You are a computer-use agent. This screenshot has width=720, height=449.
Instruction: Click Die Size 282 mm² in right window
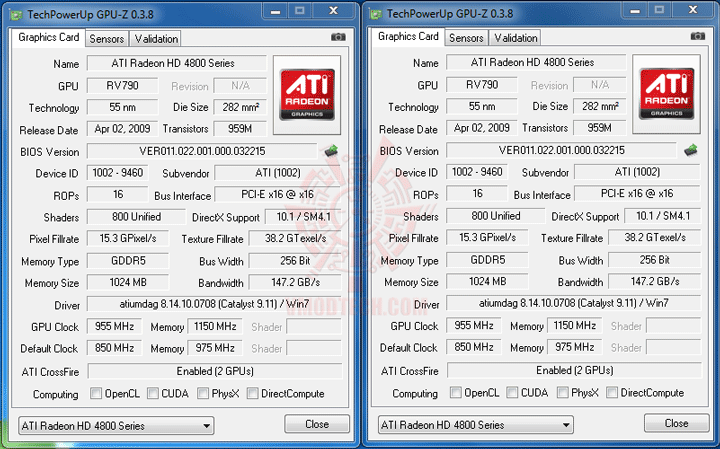pyautogui.click(x=600, y=106)
